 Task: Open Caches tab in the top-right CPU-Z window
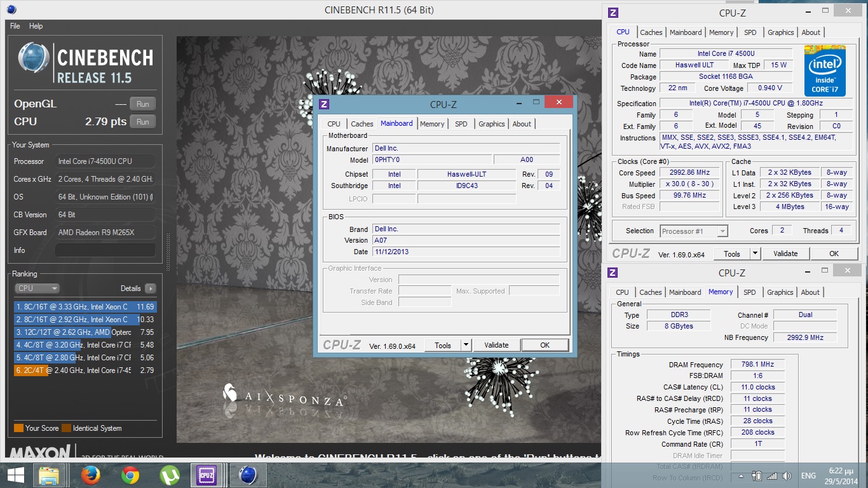pyautogui.click(x=651, y=32)
